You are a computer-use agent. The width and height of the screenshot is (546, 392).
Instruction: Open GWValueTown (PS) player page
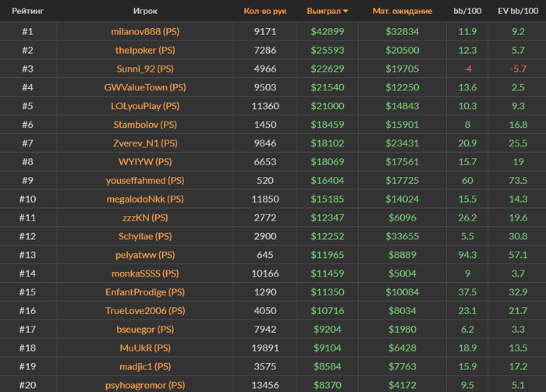(145, 88)
